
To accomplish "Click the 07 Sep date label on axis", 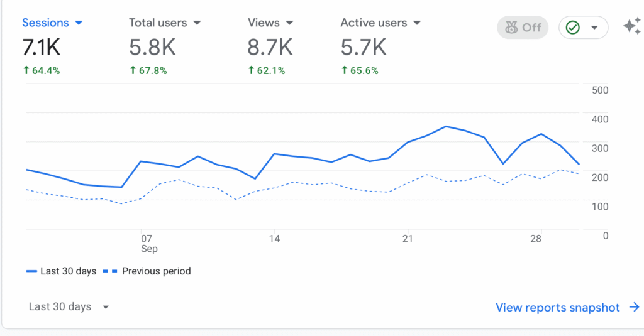I will coord(148,244).
